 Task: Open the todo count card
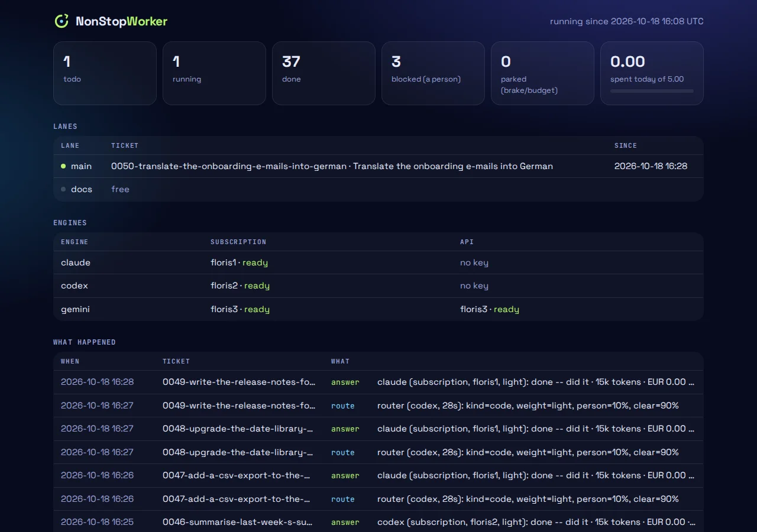[x=105, y=73]
